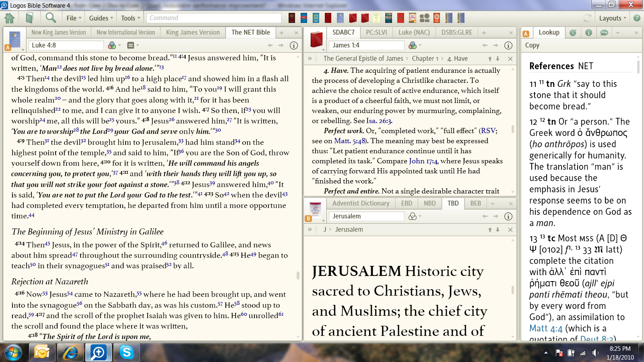Open the Library book icon

(x=29, y=18)
